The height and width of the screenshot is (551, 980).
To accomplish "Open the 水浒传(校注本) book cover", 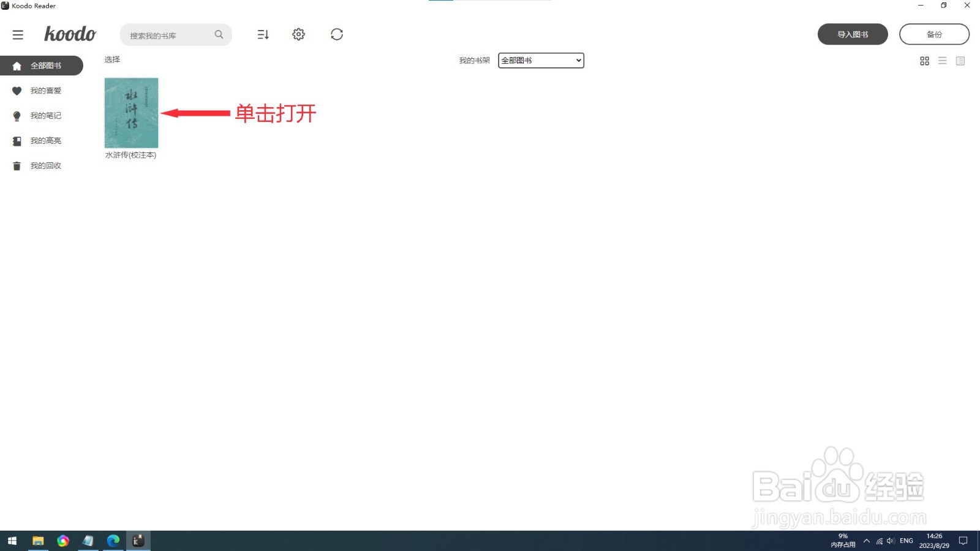I will tap(131, 113).
